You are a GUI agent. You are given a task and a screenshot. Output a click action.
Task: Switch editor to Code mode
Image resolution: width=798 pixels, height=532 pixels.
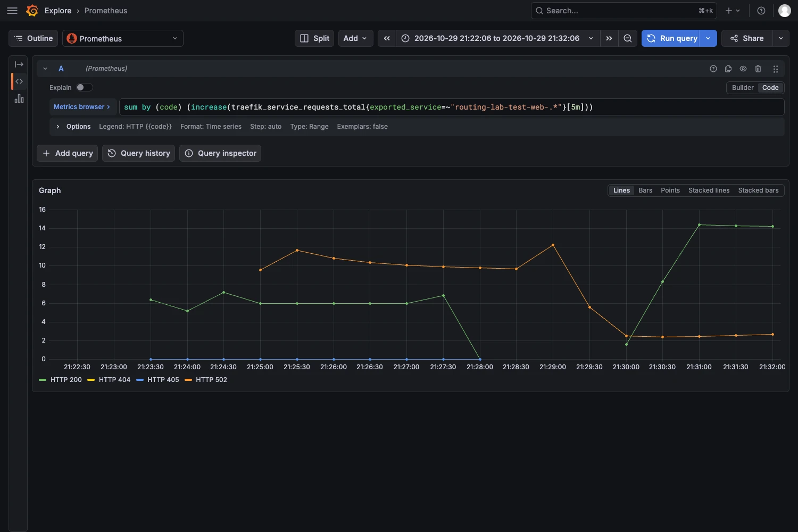point(770,88)
